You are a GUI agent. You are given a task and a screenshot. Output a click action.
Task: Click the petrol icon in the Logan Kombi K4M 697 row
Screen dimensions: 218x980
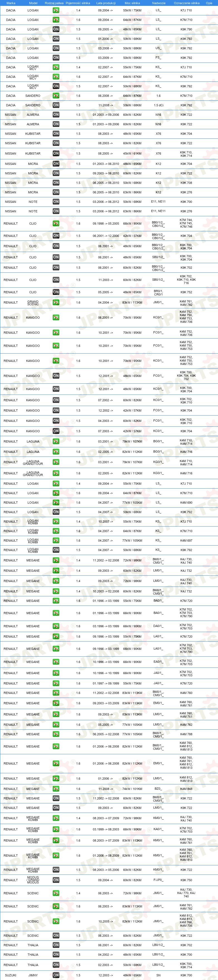(x=56, y=540)
